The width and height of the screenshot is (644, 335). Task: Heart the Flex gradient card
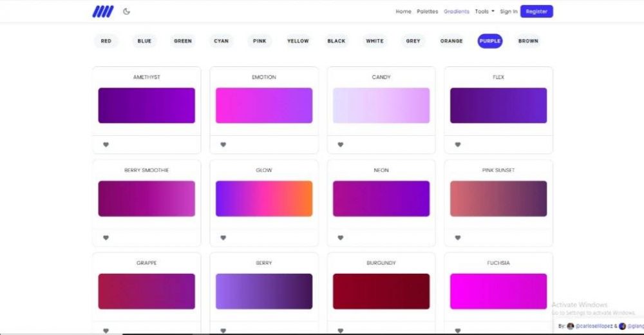[x=458, y=145]
